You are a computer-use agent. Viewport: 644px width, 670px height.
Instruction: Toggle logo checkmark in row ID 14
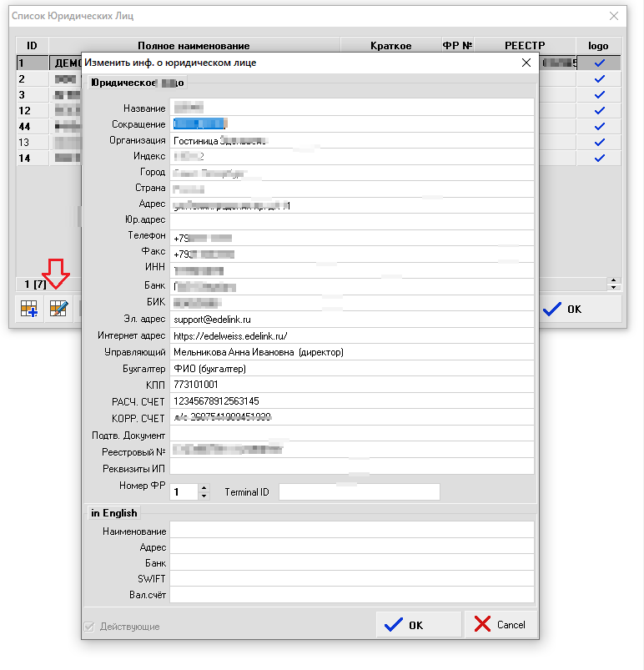[x=599, y=158]
